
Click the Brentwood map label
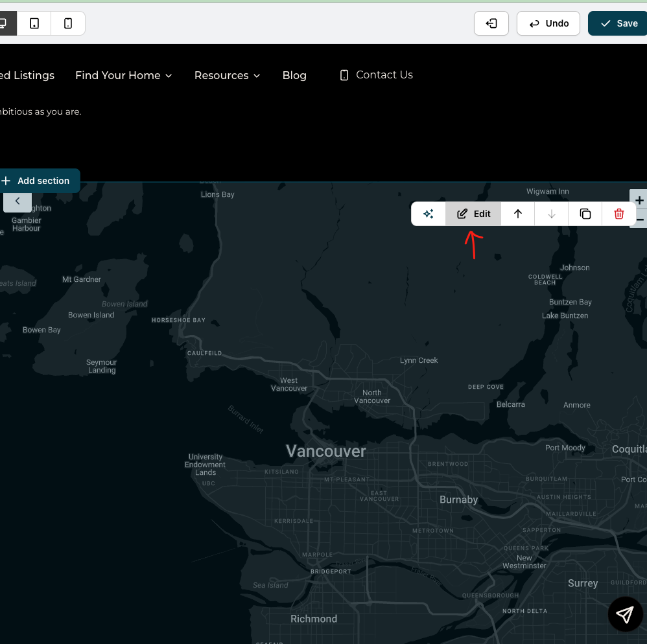click(448, 464)
